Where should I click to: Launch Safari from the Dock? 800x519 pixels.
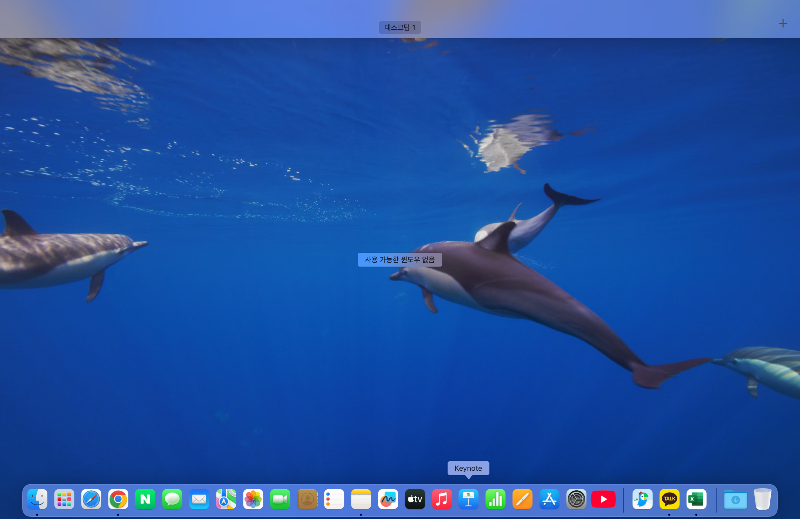pos(91,499)
